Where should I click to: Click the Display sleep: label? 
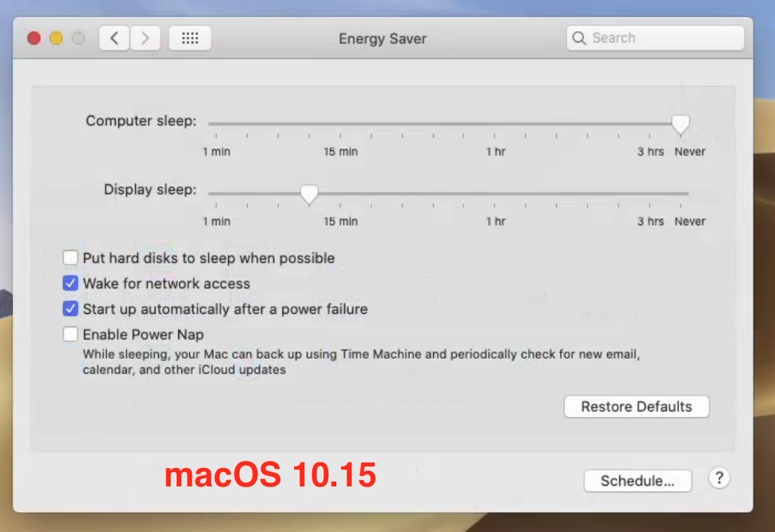coord(149,189)
